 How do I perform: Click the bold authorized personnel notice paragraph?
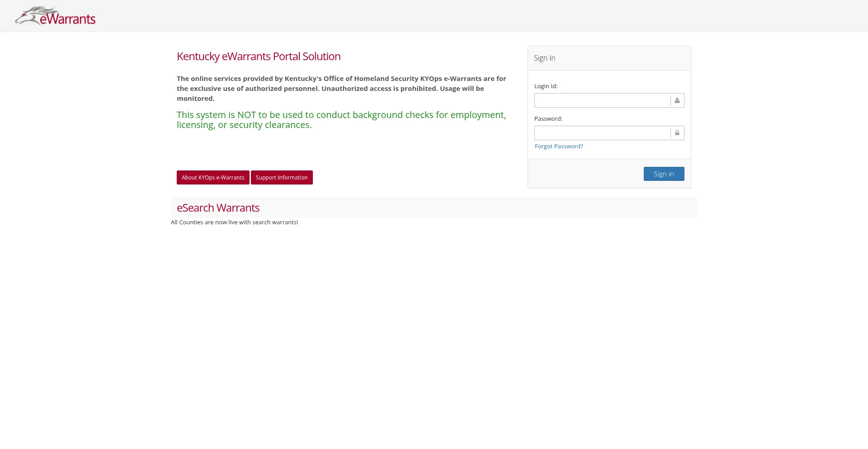341,89
